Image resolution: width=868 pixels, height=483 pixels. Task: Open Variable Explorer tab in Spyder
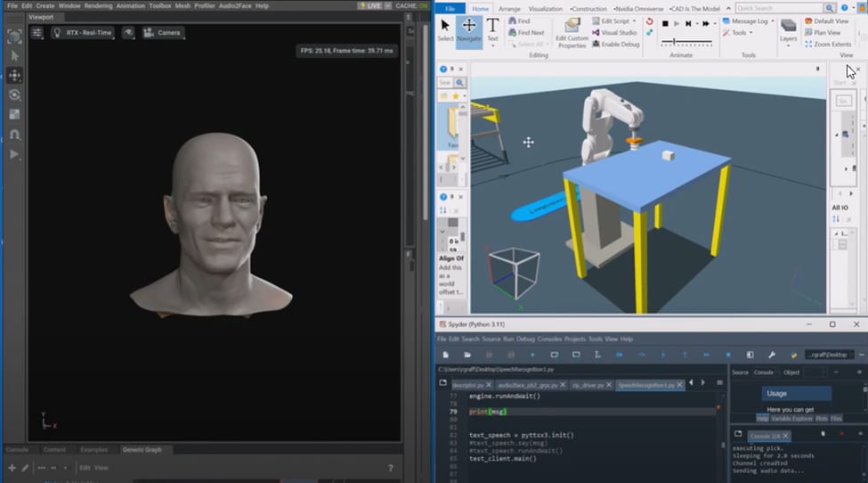[791, 419]
